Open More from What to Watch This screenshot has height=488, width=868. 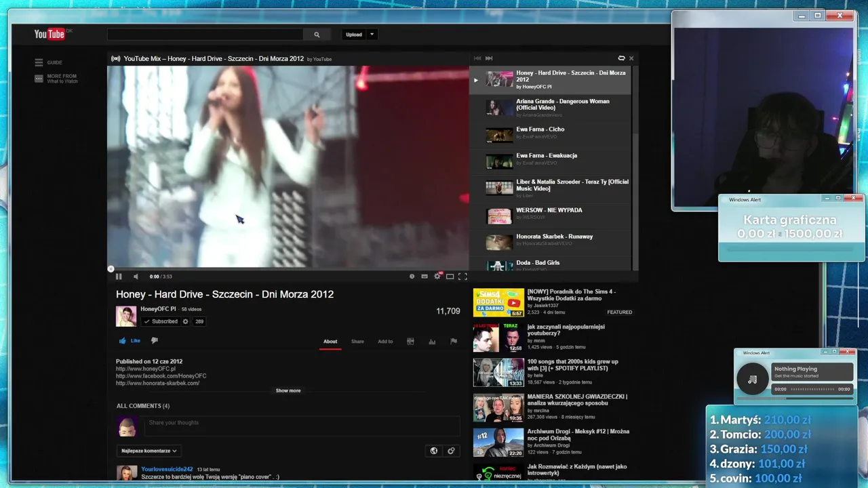(x=62, y=79)
